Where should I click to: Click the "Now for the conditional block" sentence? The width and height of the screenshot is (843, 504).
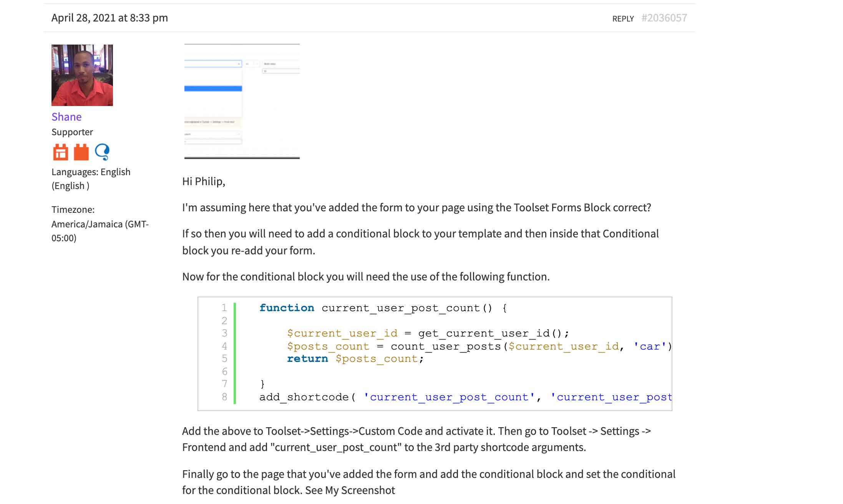pyautogui.click(x=366, y=277)
